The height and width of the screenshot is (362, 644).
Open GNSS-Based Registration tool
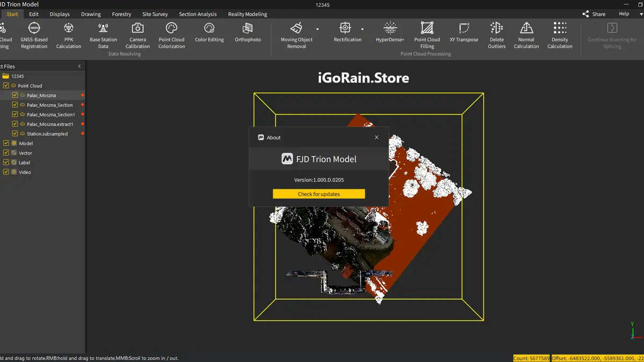tap(34, 35)
